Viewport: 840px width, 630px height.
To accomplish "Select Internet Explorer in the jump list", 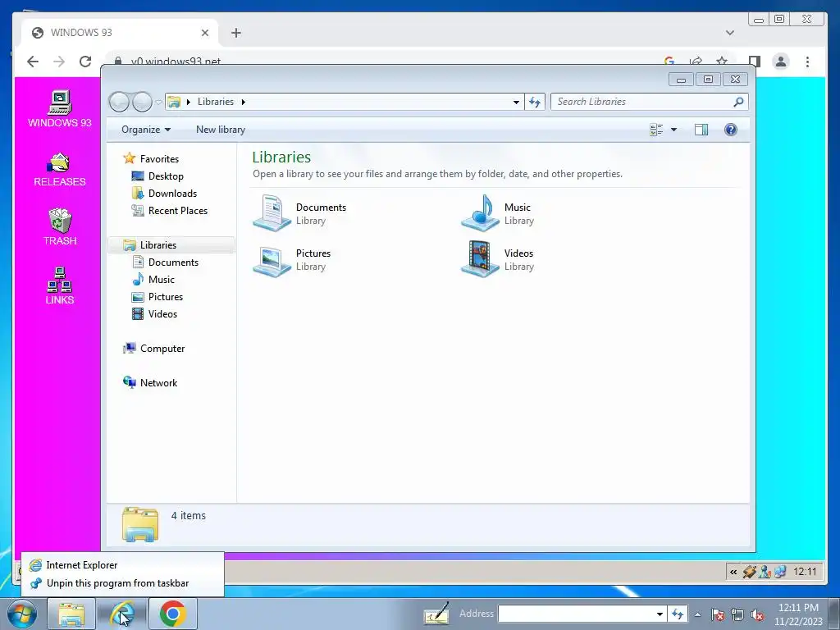I will 122,565.
